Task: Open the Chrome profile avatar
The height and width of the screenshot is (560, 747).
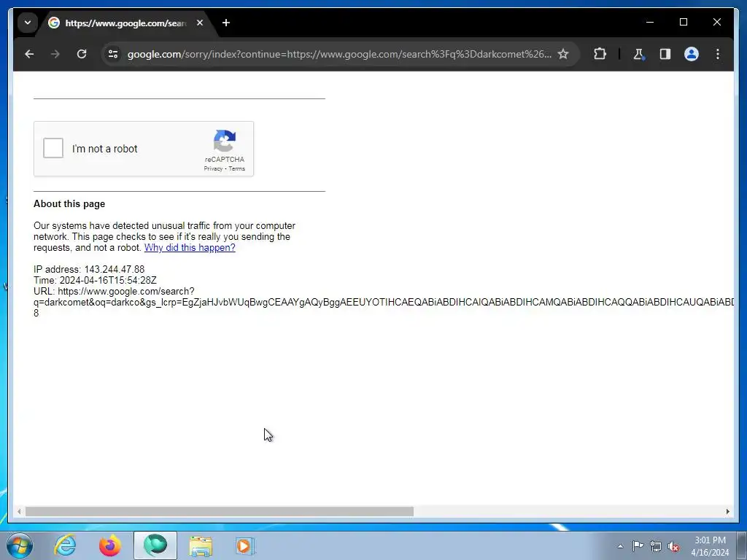Action: click(692, 54)
